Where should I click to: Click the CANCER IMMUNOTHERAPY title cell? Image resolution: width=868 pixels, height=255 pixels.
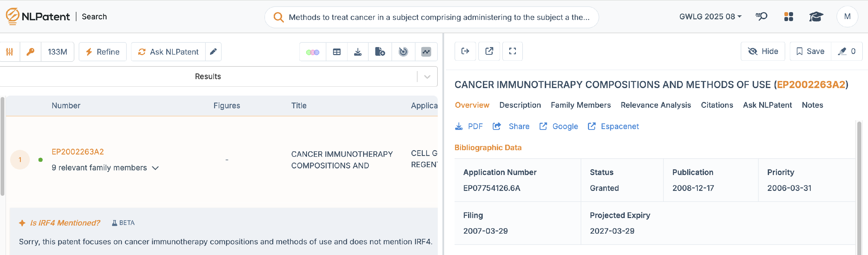coord(342,160)
